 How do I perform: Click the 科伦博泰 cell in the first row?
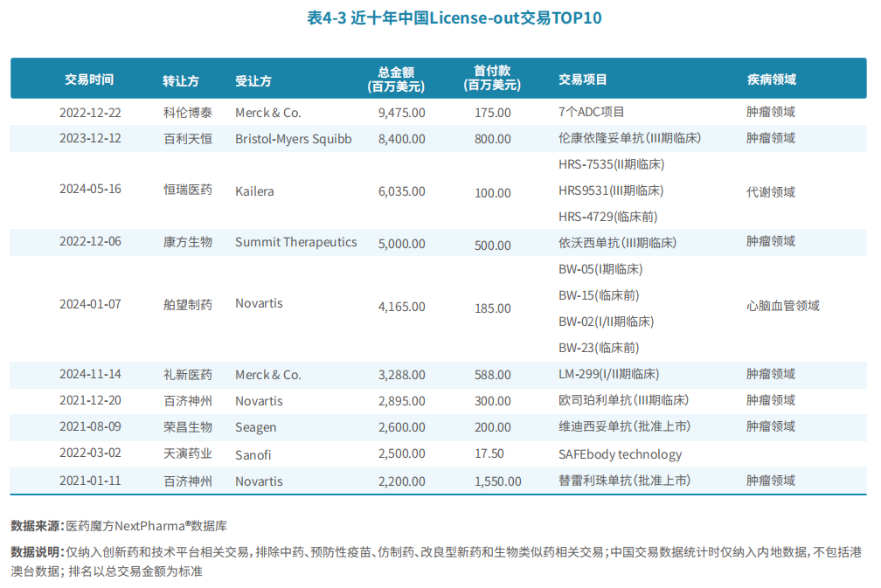click(188, 113)
